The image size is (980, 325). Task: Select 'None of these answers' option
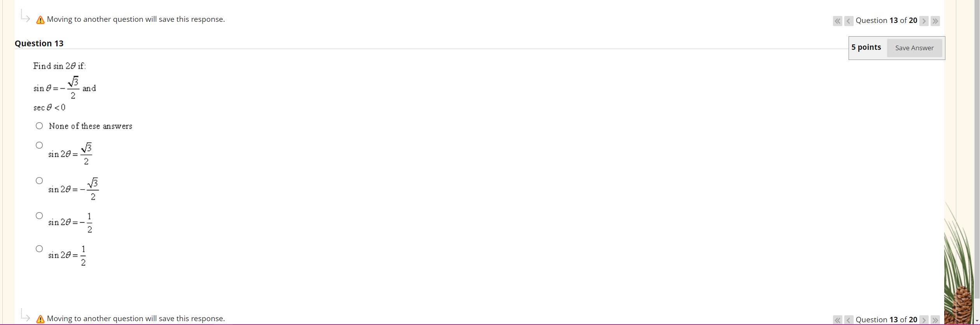[x=39, y=126]
